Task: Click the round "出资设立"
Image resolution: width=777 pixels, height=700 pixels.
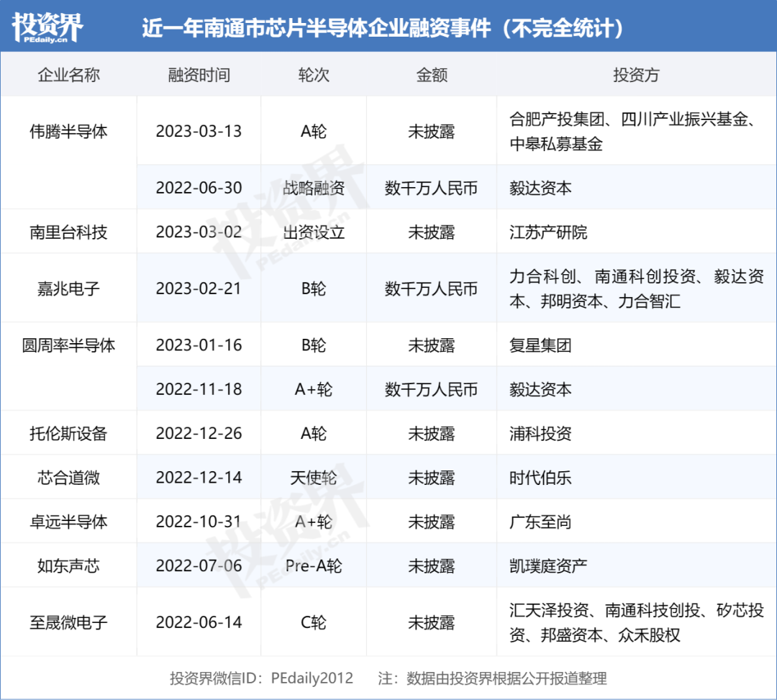Action: [x=314, y=232]
